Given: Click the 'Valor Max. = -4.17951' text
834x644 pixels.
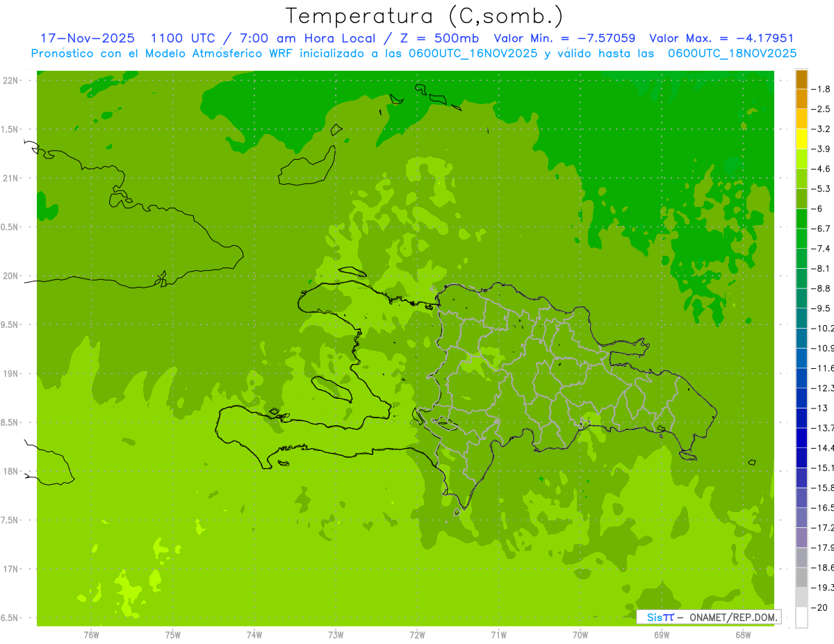Looking at the screenshot, I should (x=721, y=38).
